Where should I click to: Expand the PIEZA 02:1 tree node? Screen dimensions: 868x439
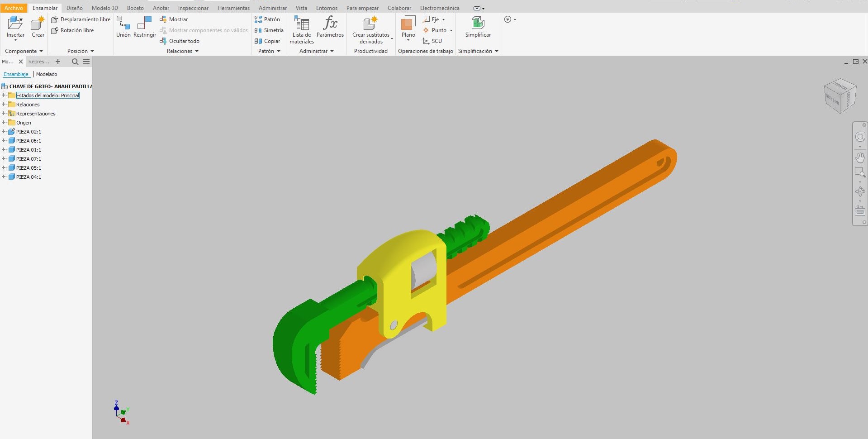(4, 132)
